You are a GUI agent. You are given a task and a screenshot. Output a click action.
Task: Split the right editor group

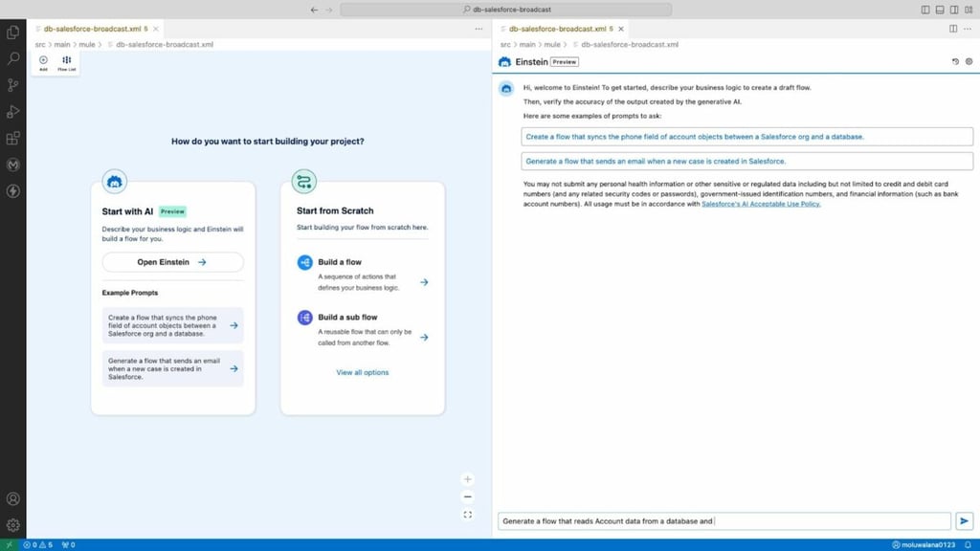953,29
